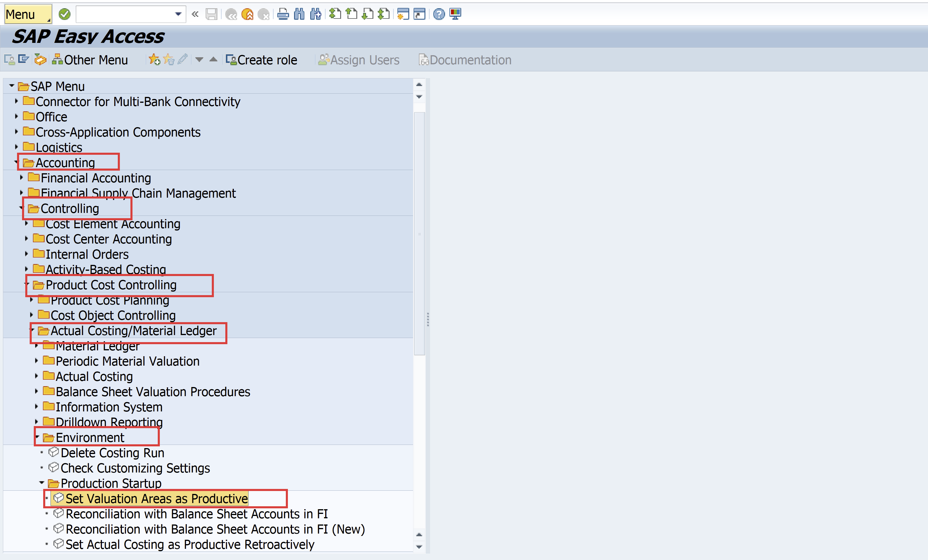Show the SAP Menu icon

(24, 60)
